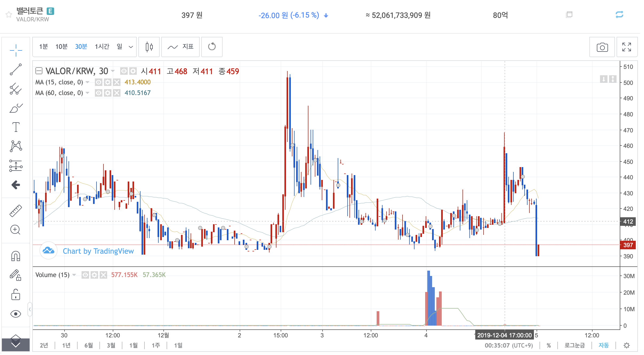Select the 10분 interval tab
The image size is (644, 355).
pyautogui.click(x=61, y=47)
